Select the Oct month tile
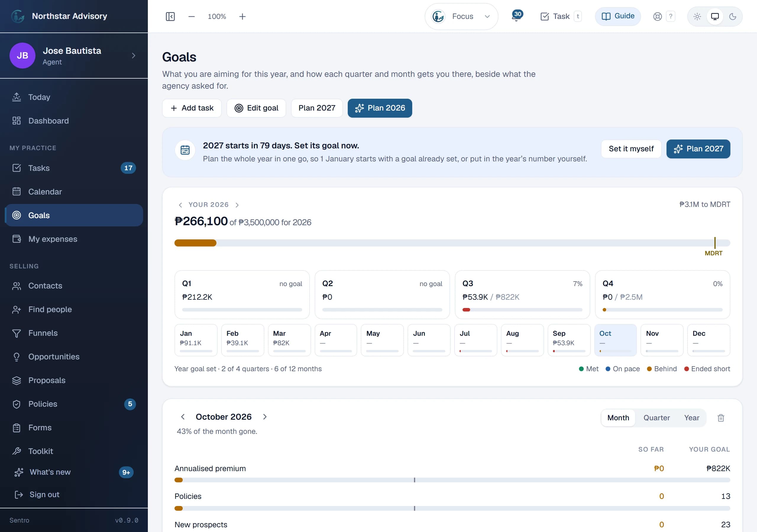 (615, 340)
